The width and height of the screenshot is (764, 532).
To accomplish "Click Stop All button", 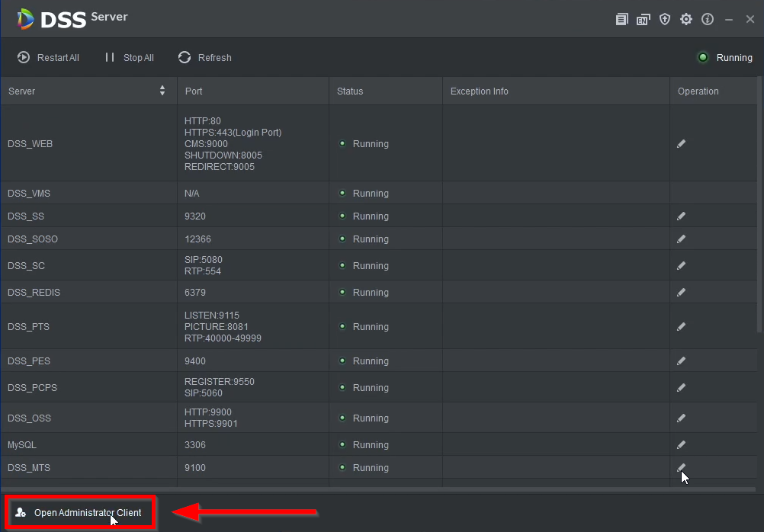I will [129, 57].
